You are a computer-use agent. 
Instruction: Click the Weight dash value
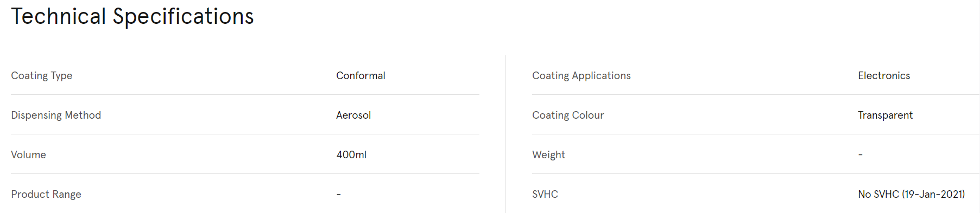tap(861, 154)
